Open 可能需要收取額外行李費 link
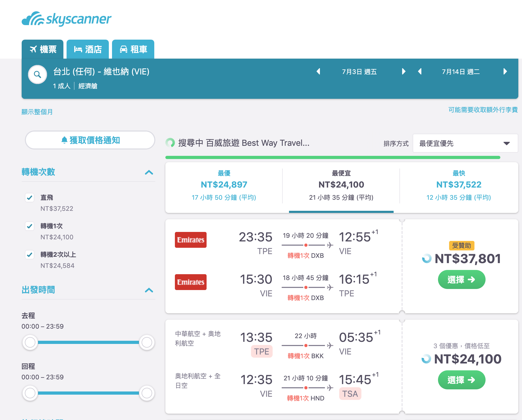This screenshot has width=522, height=420. (x=483, y=110)
